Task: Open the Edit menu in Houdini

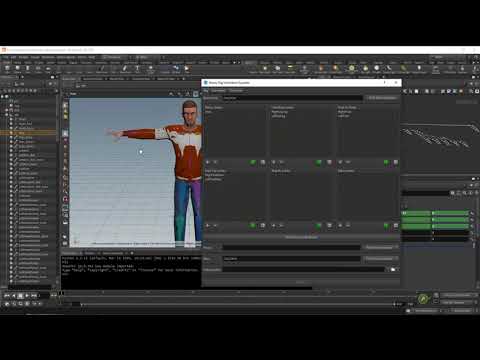Action: point(13,57)
